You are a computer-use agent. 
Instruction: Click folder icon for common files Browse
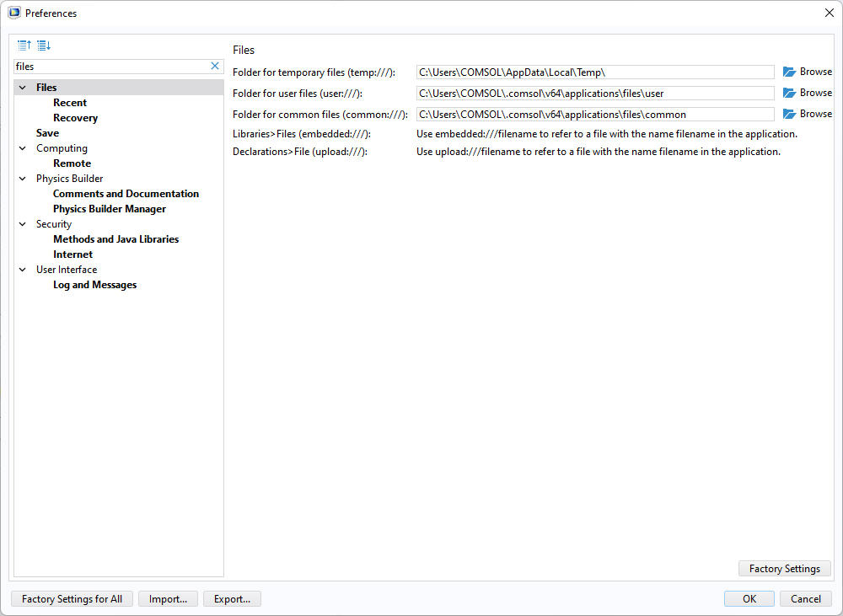(x=790, y=114)
